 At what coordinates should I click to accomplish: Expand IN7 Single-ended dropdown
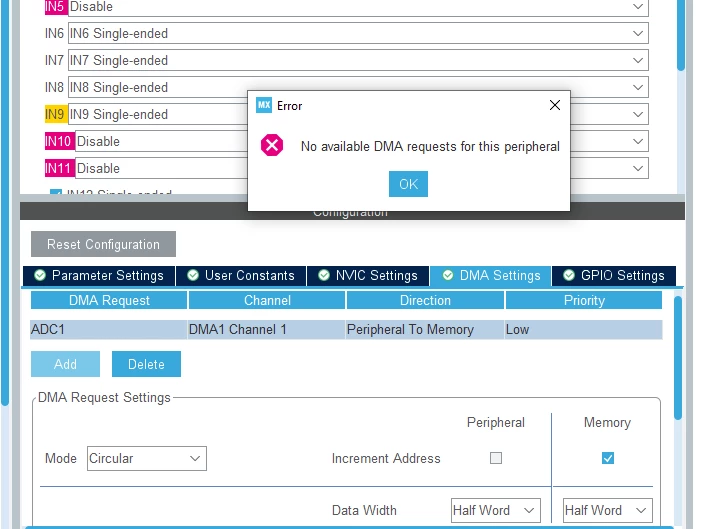coord(358,60)
